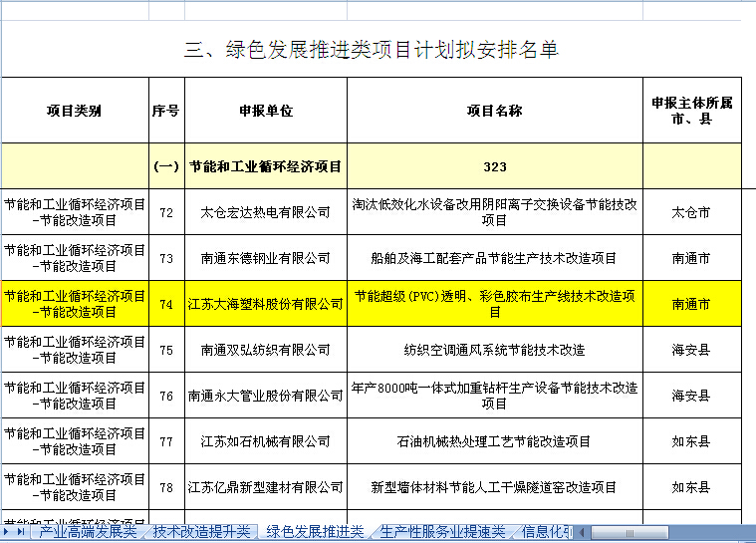Open the 技术改造提升类 sheet tab

coord(202,532)
